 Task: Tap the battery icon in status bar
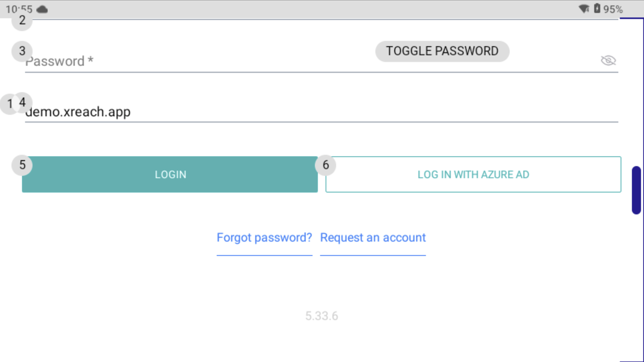(597, 9)
